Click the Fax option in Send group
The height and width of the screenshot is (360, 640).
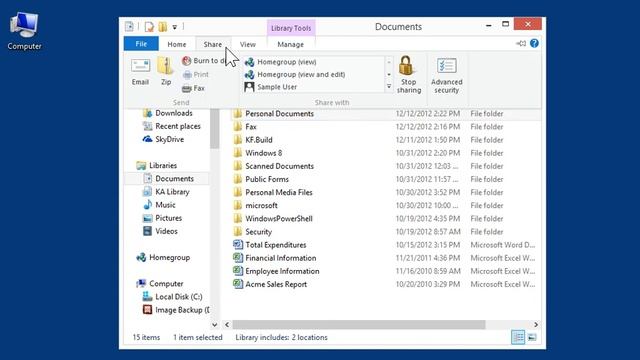tap(193, 88)
